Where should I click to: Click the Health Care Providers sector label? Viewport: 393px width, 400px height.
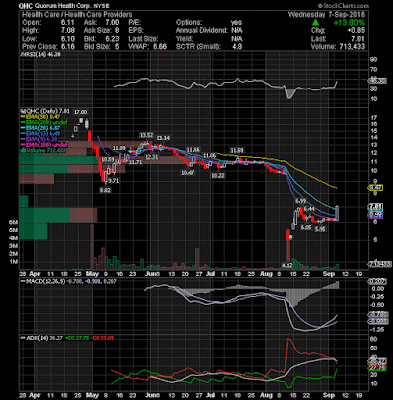tap(100, 15)
